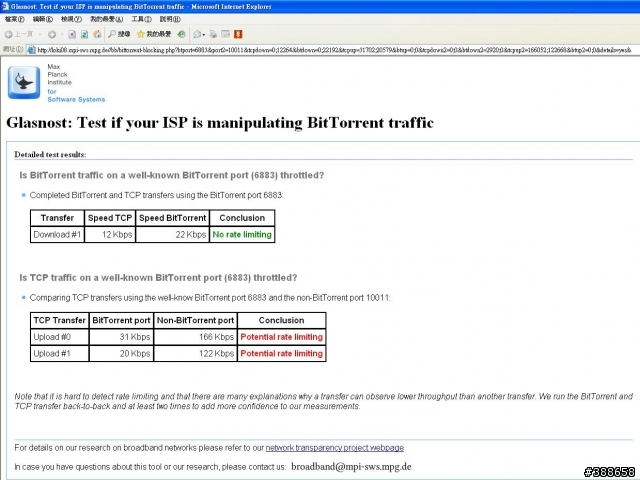Click the Glasnost page heading
Image resolution: width=640 pixels, height=480 pixels.
(220, 122)
